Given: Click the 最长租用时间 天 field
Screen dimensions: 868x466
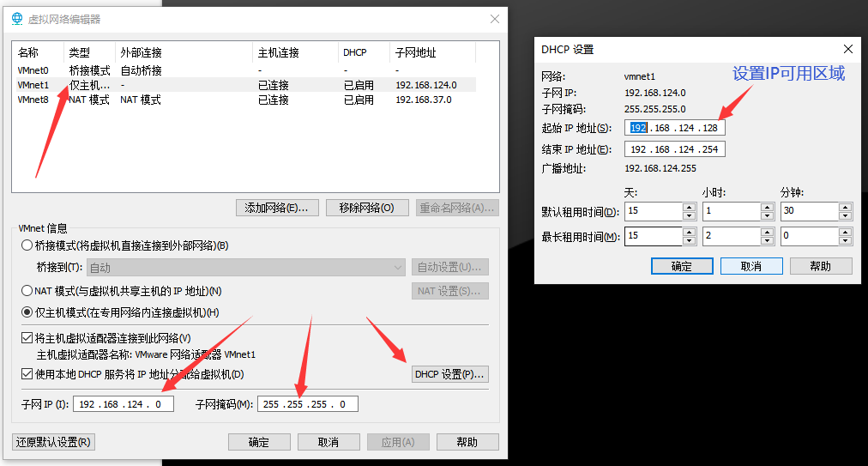Looking at the screenshot, I should coord(654,236).
